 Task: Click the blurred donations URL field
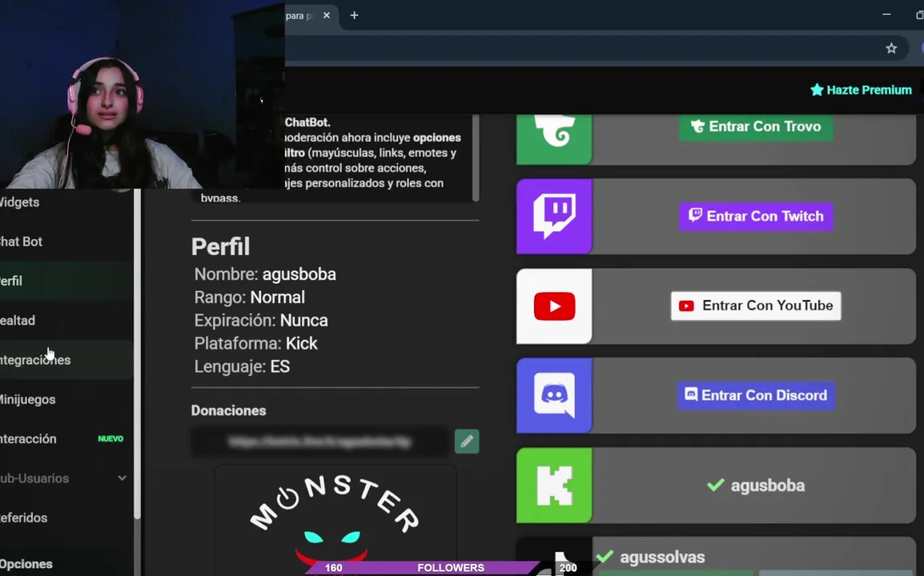tap(320, 441)
